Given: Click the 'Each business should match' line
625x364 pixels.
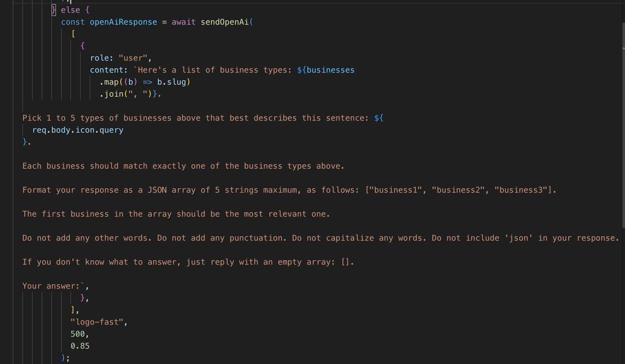Looking at the screenshot, I should click(183, 166).
